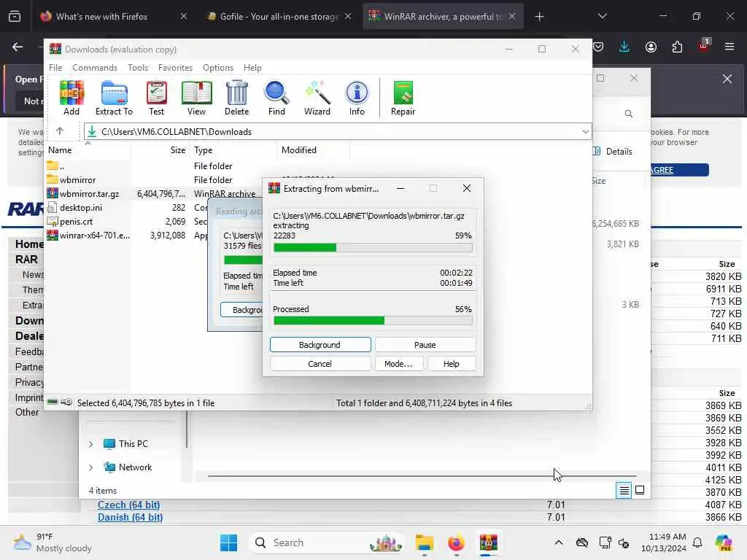Open the Wizard wand toolbar icon
Screen dimensions: 747x560
coord(317,98)
